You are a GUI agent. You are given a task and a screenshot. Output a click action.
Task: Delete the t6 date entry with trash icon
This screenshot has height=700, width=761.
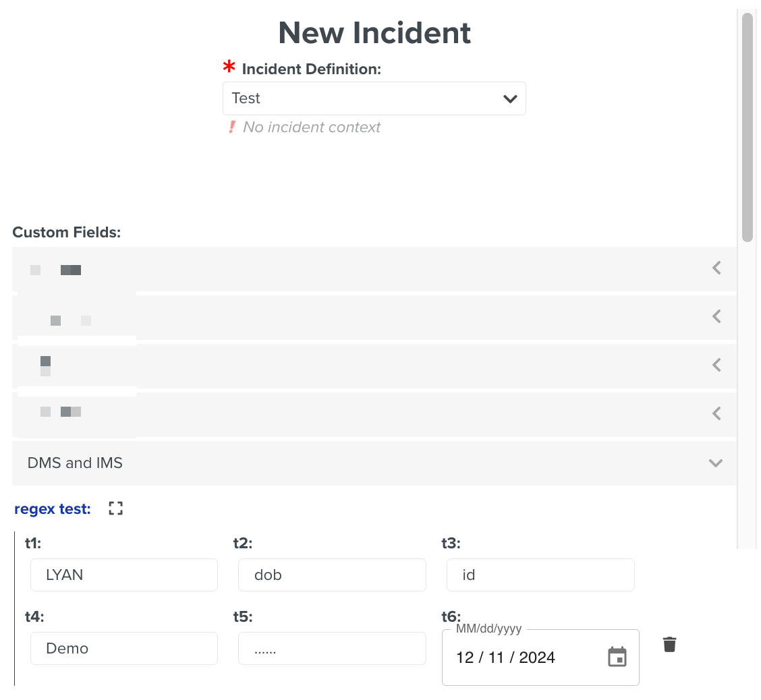click(669, 644)
